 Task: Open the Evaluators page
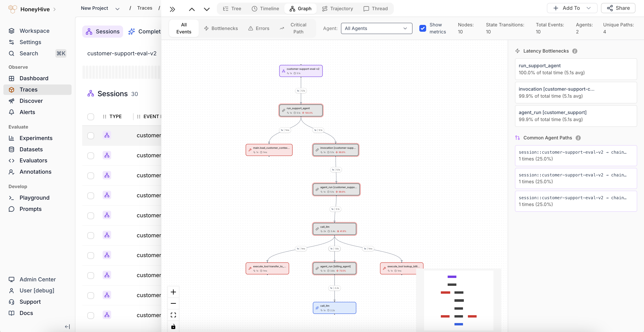(x=37, y=161)
